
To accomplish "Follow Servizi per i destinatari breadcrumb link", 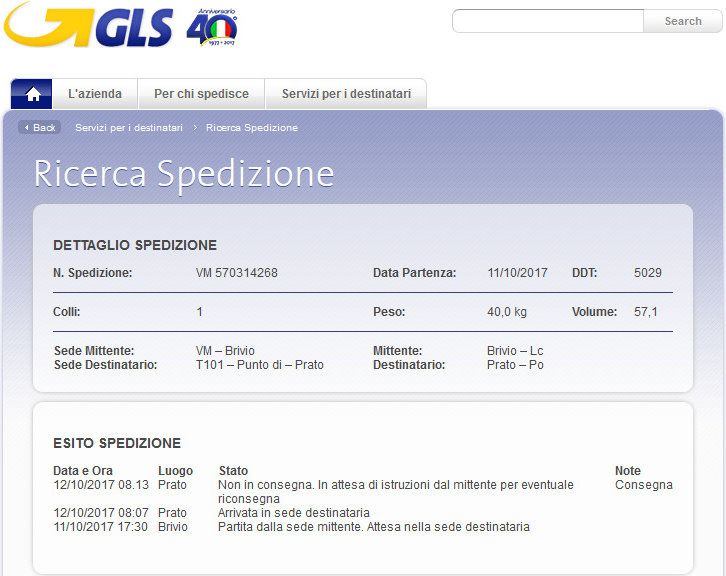I will tap(129, 128).
